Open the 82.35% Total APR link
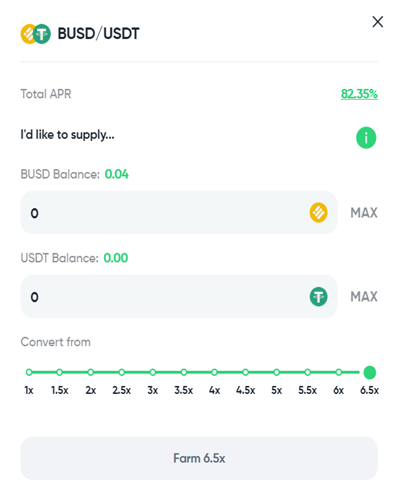This screenshot has height=498, width=399. click(x=359, y=94)
